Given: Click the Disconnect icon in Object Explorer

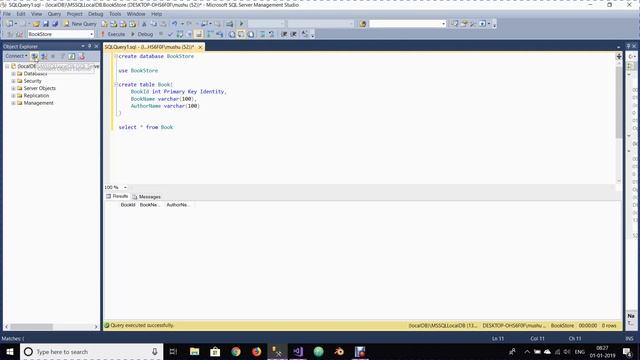Looking at the screenshot, I should tap(44, 56).
